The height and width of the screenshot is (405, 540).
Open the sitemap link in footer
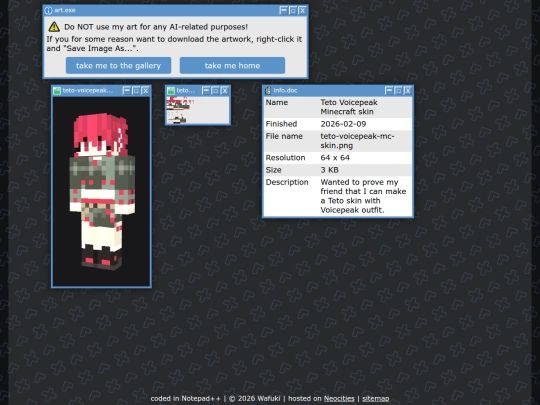(375, 398)
